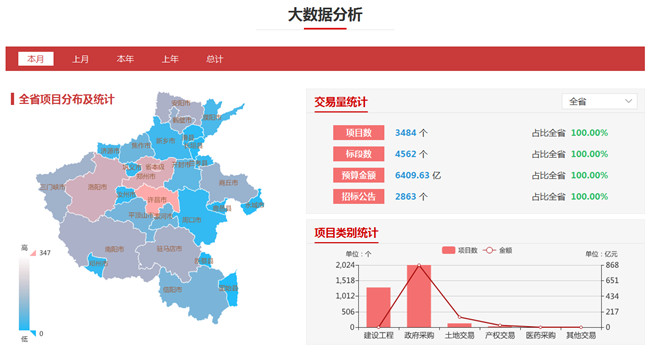Select the 本月 tab

(x=36, y=59)
